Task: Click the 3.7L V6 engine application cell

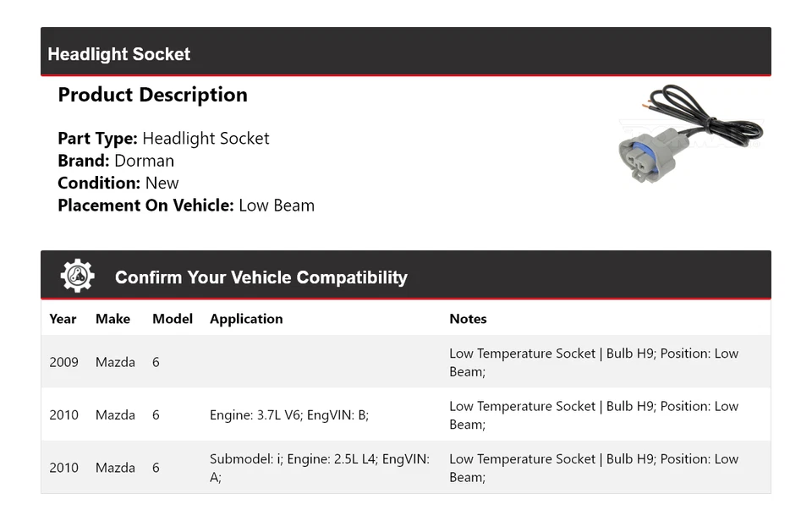Action: (x=289, y=415)
